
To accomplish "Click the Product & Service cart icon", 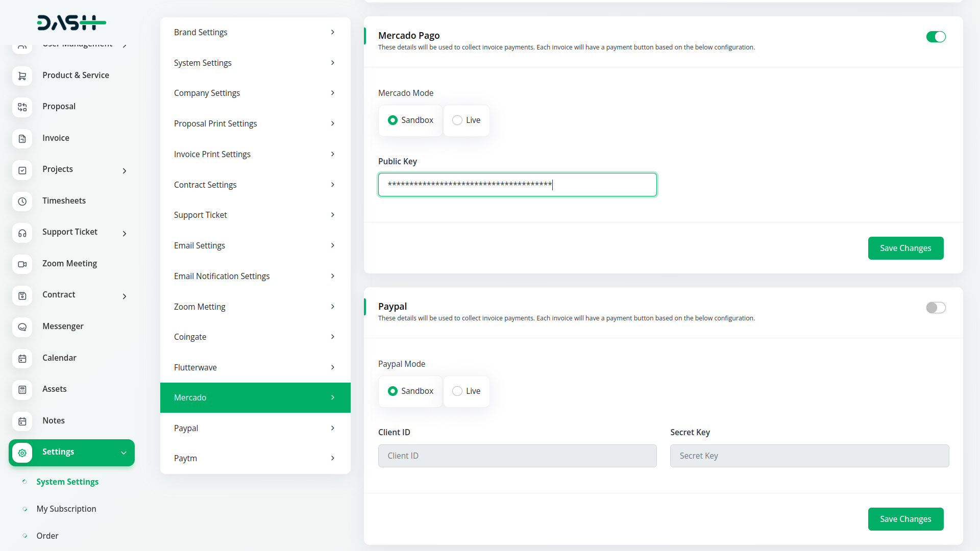I will click(22, 76).
